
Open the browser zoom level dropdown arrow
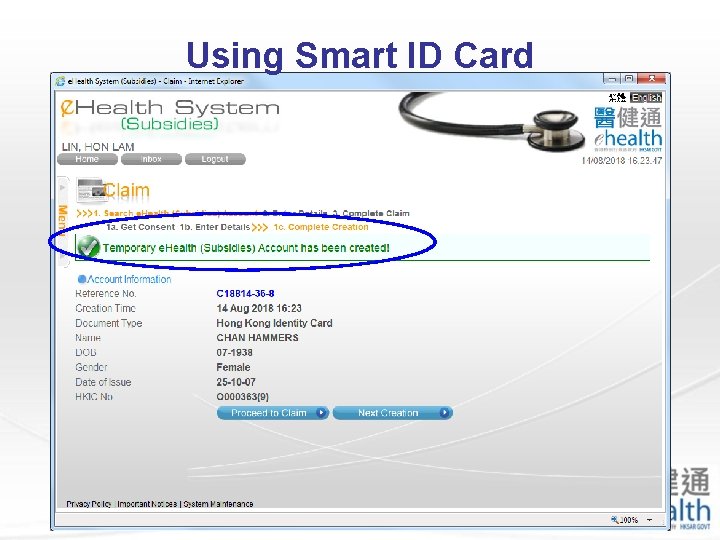point(650,520)
